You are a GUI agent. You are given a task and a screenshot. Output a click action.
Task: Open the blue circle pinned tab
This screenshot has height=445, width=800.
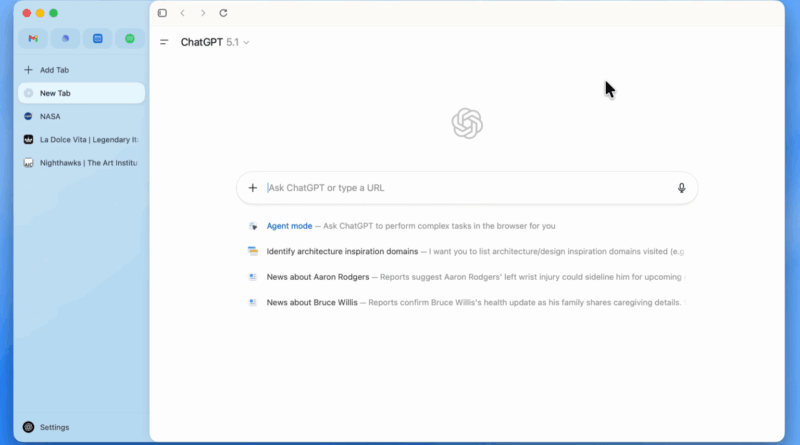tap(65, 39)
